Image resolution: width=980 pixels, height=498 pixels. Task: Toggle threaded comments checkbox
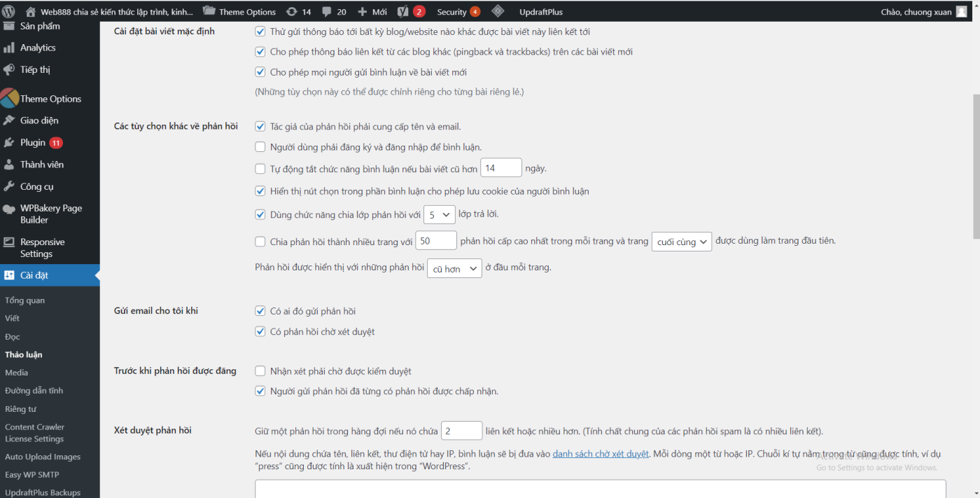[260, 215]
